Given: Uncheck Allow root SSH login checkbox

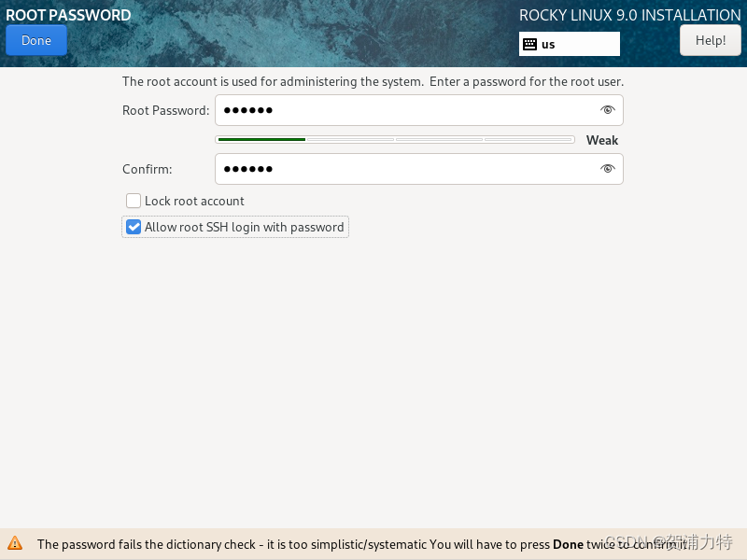Looking at the screenshot, I should coord(134,227).
